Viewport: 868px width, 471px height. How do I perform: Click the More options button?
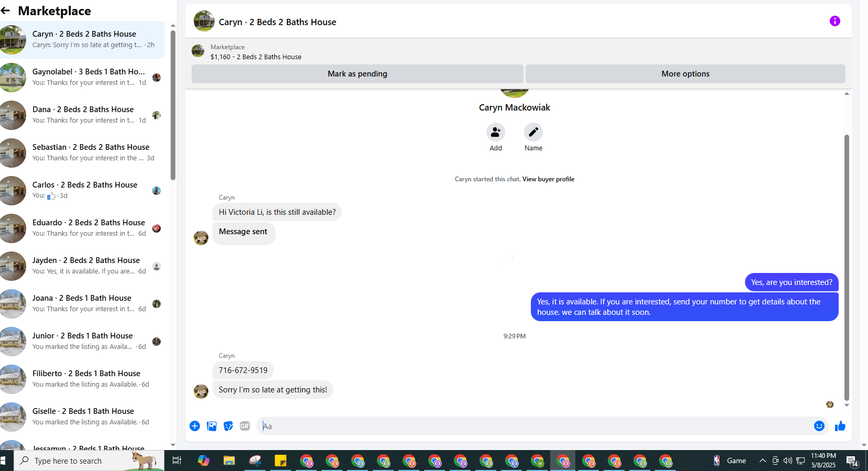point(685,74)
